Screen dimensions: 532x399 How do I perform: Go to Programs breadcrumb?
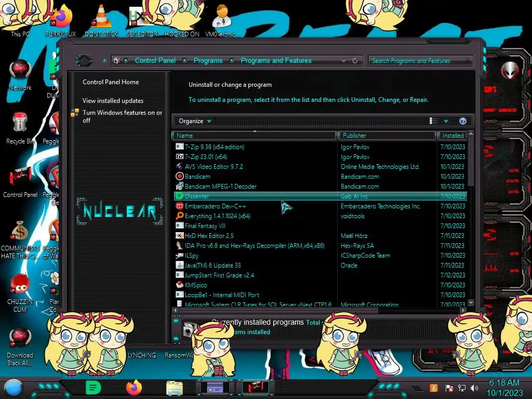[208, 60]
